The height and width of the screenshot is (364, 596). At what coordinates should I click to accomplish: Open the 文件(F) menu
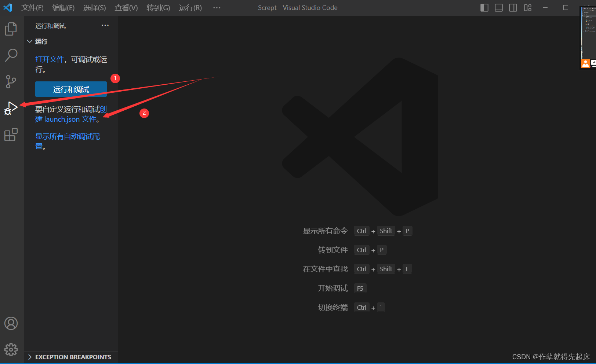tap(32, 7)
